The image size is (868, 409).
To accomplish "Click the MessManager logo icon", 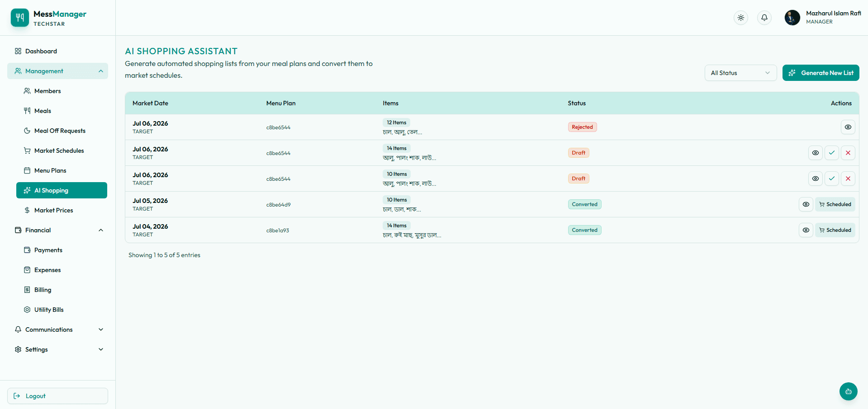I will 20,18.
